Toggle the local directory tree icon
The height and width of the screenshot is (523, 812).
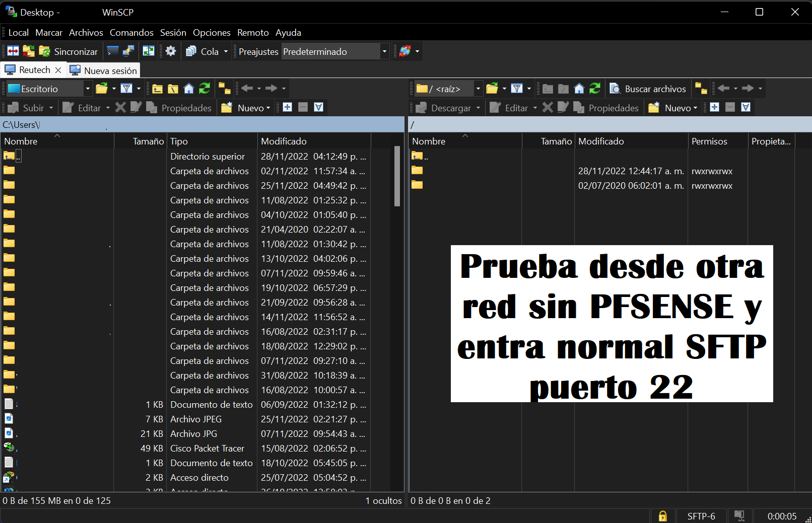225,89
